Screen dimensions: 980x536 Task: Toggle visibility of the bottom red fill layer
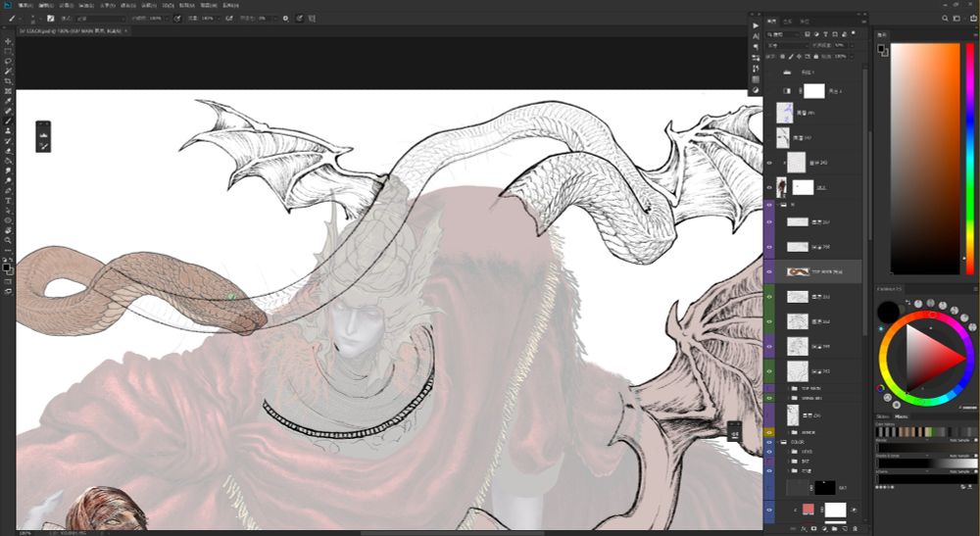coord(769,510)
